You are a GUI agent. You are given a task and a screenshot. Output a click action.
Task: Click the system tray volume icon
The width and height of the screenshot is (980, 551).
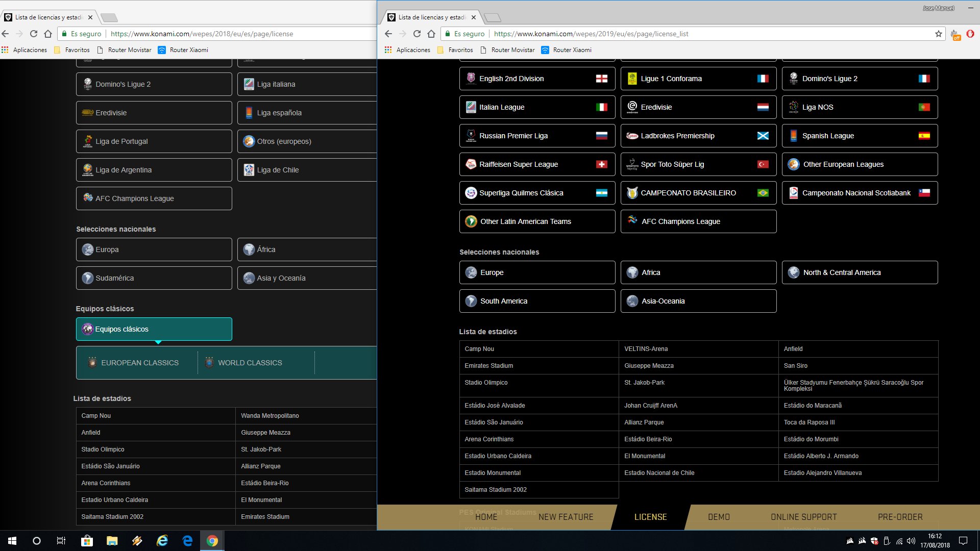[x=911, y=541]
